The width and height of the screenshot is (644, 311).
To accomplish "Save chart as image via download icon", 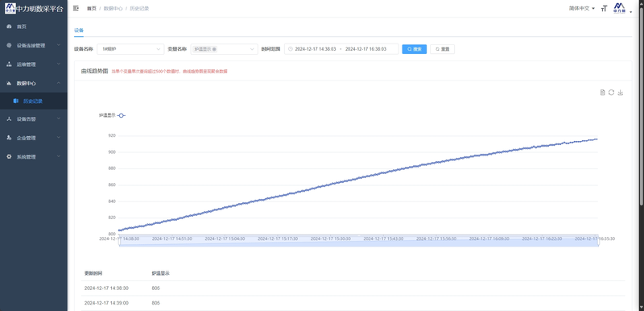I will pyautogui.click(x=621, y=93).
